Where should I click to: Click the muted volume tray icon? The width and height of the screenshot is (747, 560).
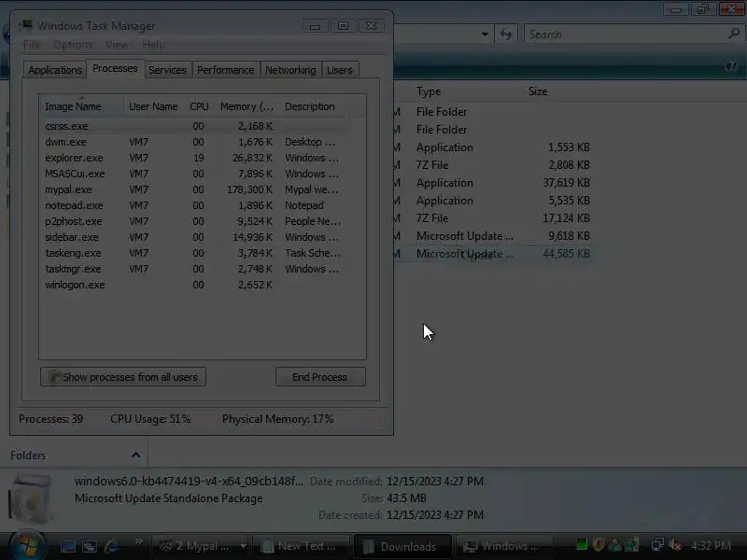click(675, 544)
